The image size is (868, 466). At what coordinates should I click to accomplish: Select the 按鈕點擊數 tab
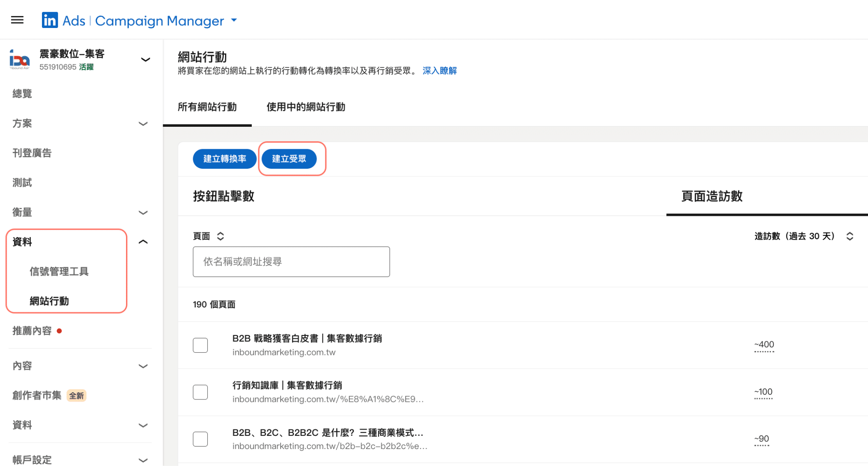[223, 196]
